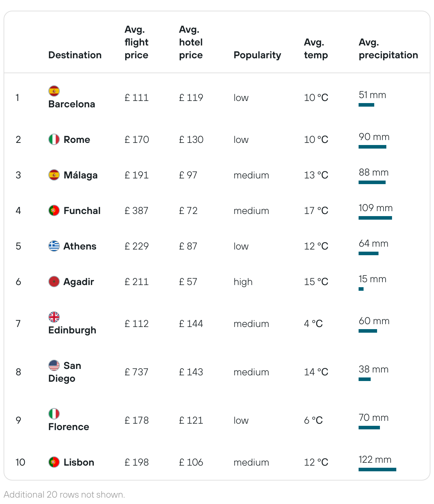Viewport: 434px width, 504px height.
Task: Open the Edinburgh destination name
Action: 72,330
